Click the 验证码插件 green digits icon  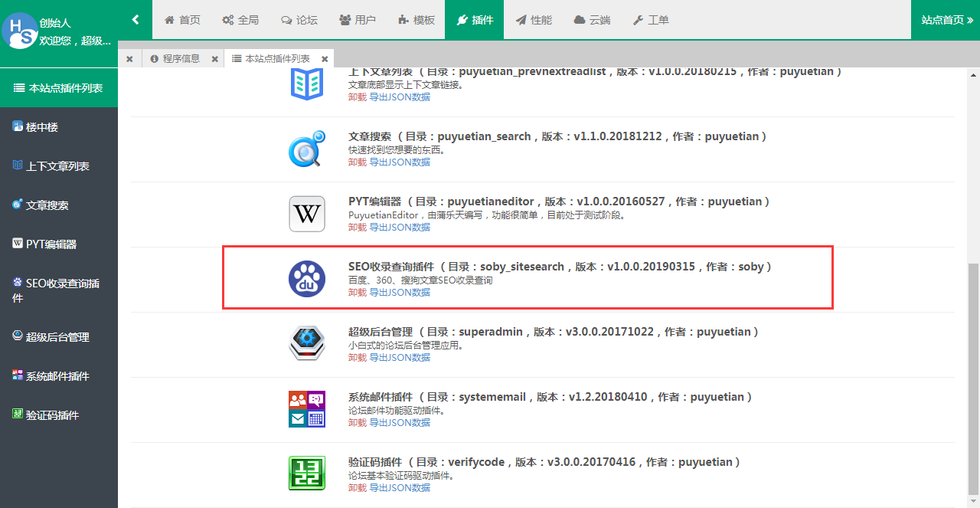[x=307, y=475]
